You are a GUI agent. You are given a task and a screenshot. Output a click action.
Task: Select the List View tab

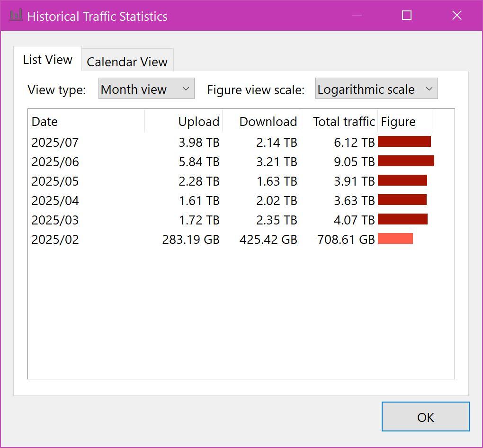tap(47, 60)
